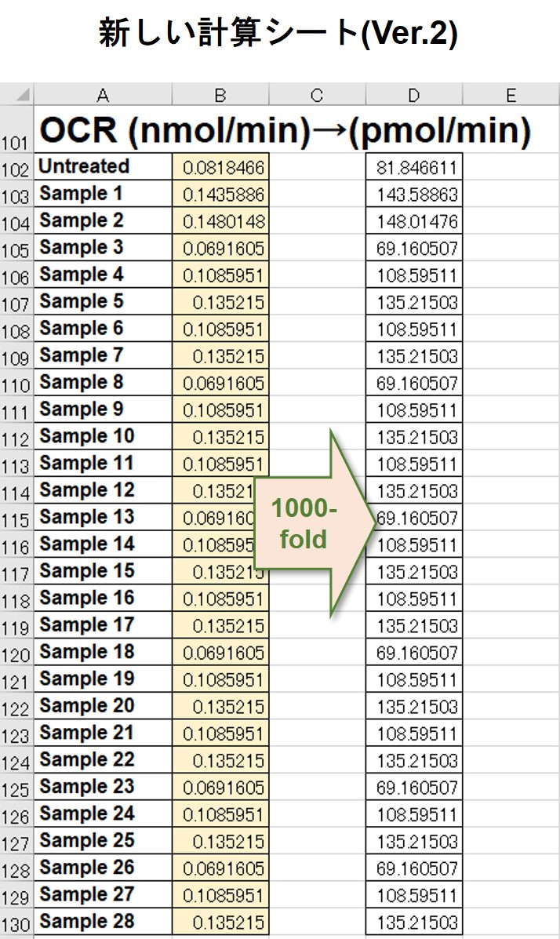Click cell 81.846611 in column D
The height and width of the screenshot is (939, 560).
pos(414,166)
